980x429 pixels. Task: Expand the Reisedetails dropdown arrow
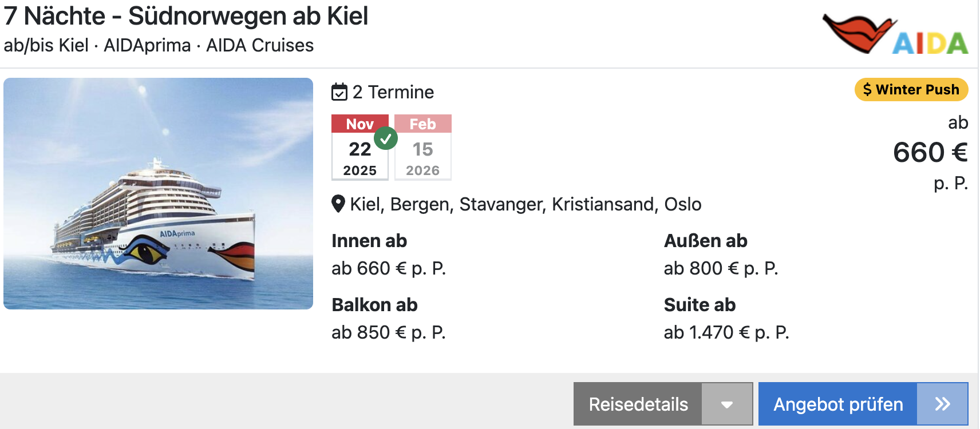727,404
